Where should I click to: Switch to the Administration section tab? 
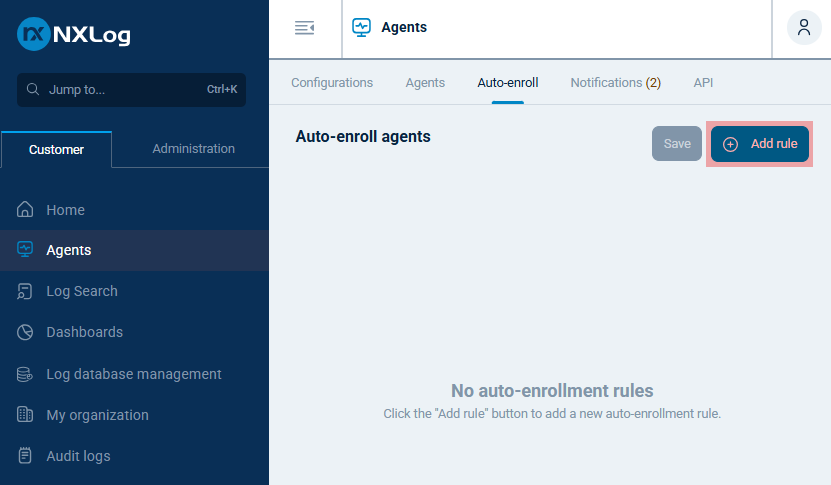[x=193, y=149]
